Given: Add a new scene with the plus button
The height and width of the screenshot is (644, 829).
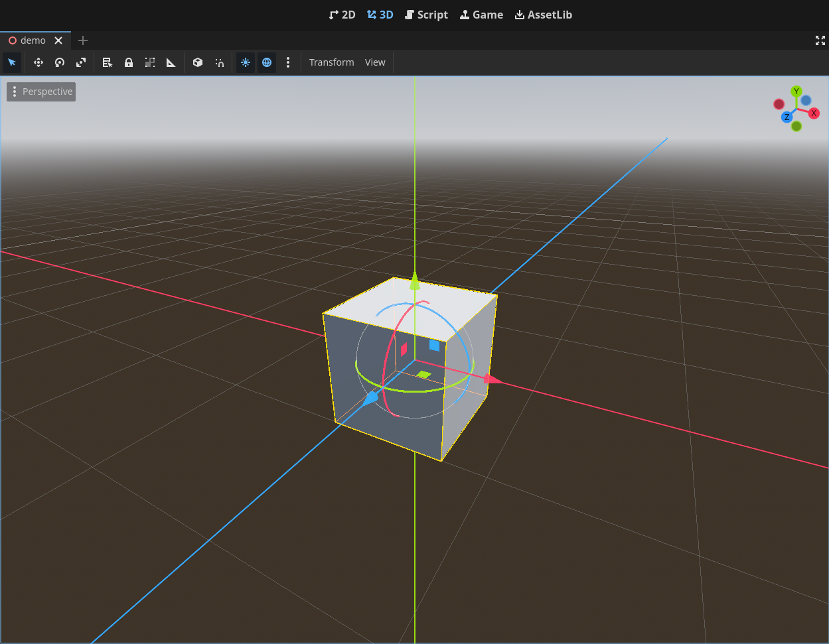Looking at the screenshot, I should pos(82,40).
